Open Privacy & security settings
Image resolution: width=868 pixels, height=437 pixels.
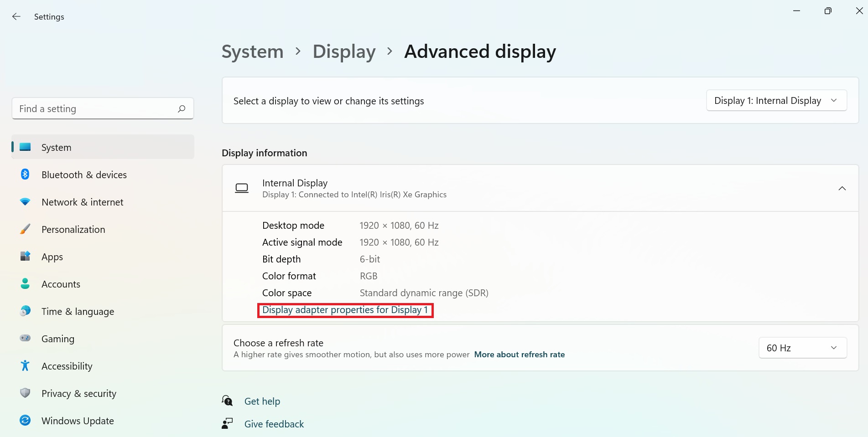pos(78,393)
